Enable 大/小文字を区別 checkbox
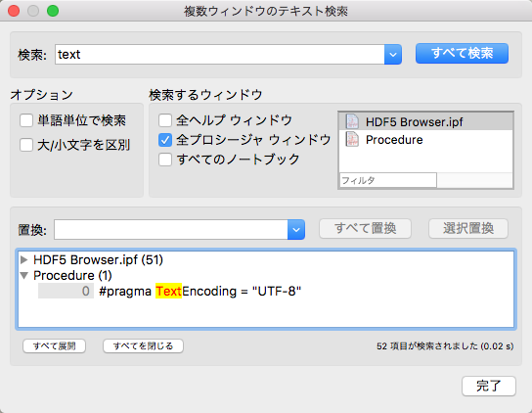Image resolution: width=532 pixels, height=413 pixels. 26,145
